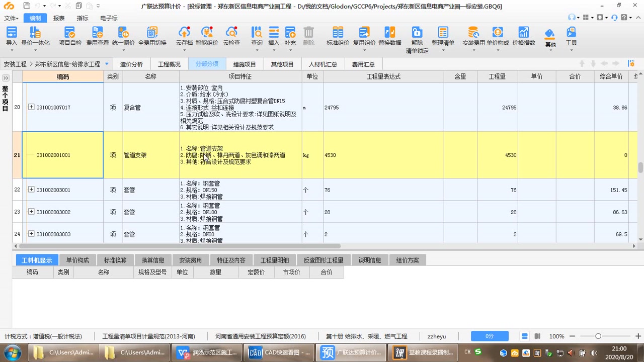Run 项目自检 check
This screenshot has height=362, width=644.
coord(70,37)
